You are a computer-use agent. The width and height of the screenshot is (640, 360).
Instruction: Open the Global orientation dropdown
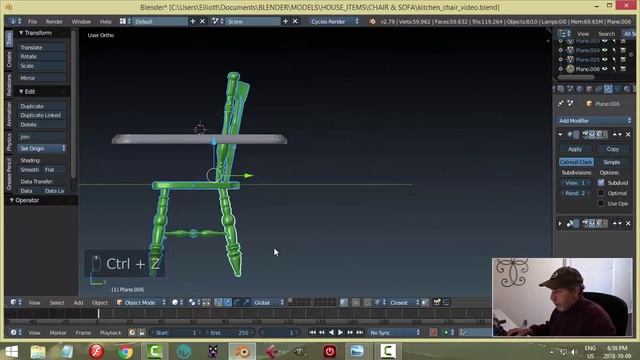269,302
